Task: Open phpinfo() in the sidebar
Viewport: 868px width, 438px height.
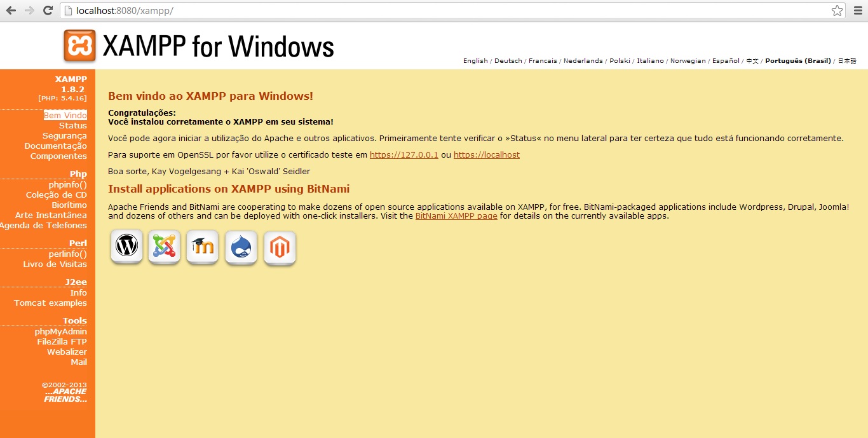Action: [68, 185]
